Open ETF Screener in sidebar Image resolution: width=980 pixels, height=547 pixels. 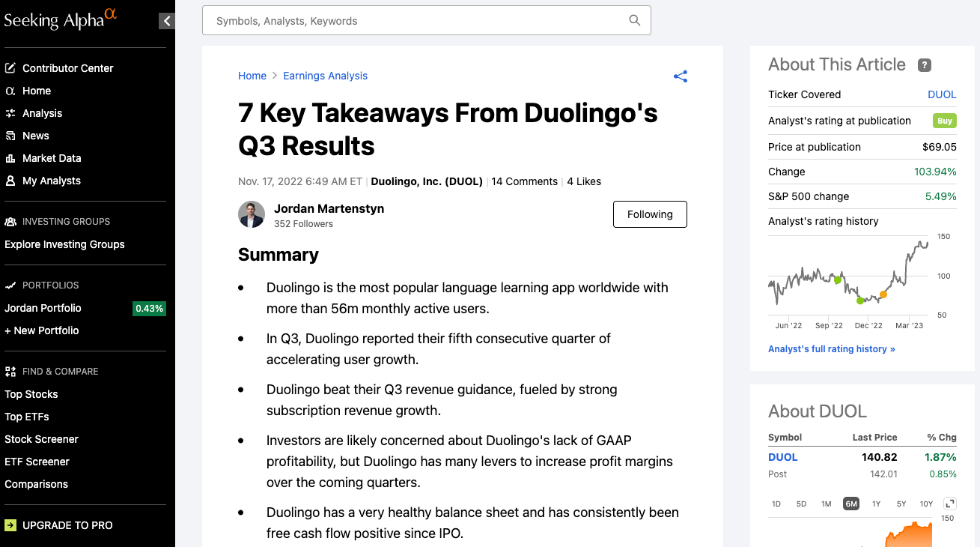click(x=37, y=462)
